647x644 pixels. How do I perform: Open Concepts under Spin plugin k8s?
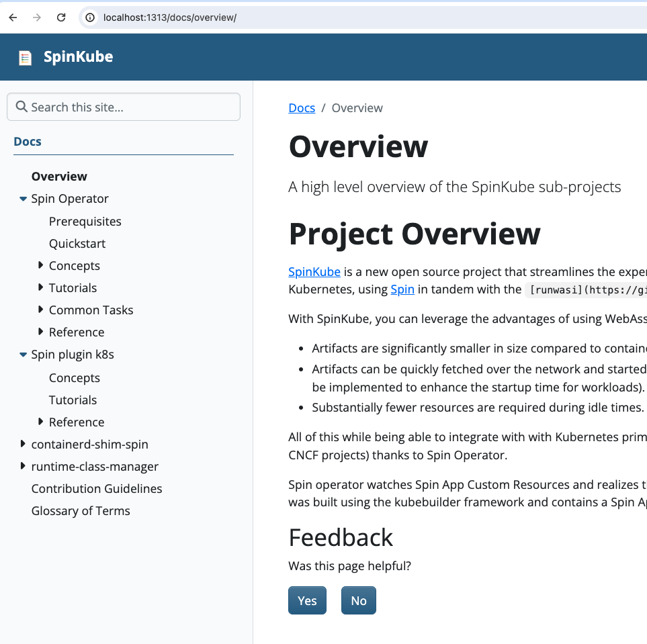click(75, 378)
